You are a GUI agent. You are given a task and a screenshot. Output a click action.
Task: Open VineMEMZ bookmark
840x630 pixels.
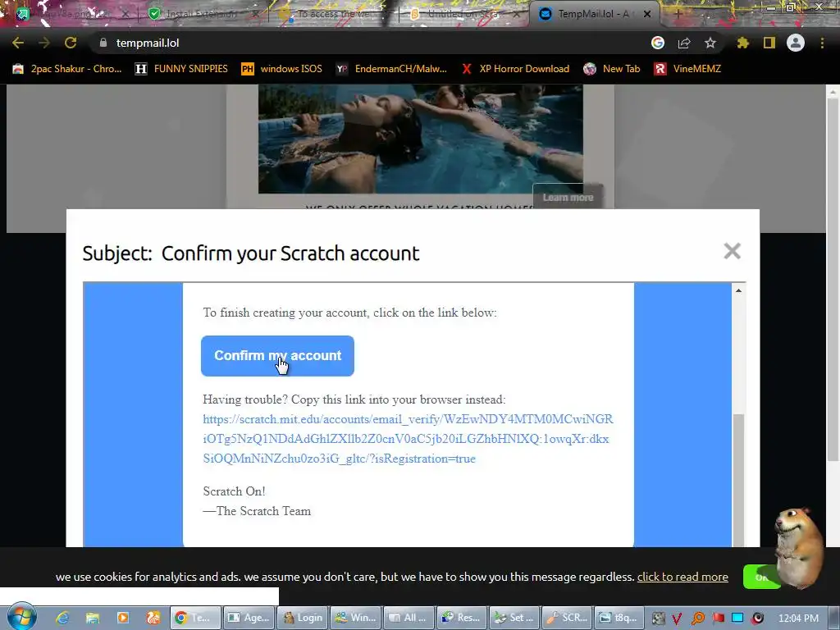(688, 69)
